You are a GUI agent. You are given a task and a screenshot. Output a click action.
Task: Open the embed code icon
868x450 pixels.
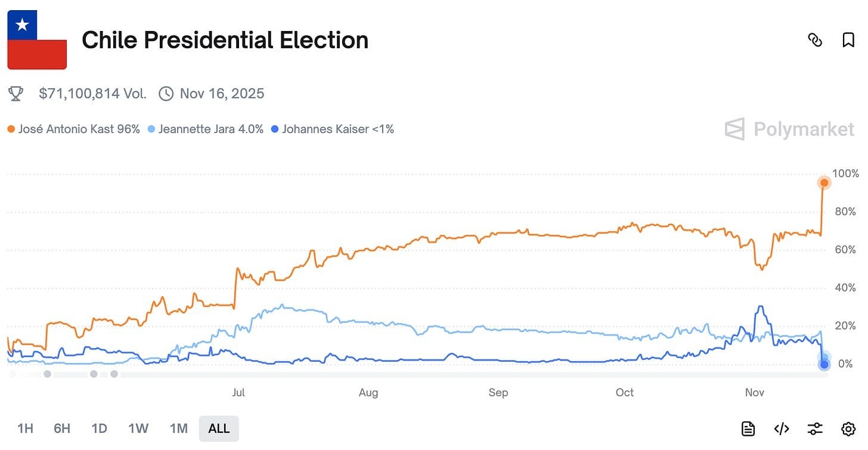[x=782, y=428]
